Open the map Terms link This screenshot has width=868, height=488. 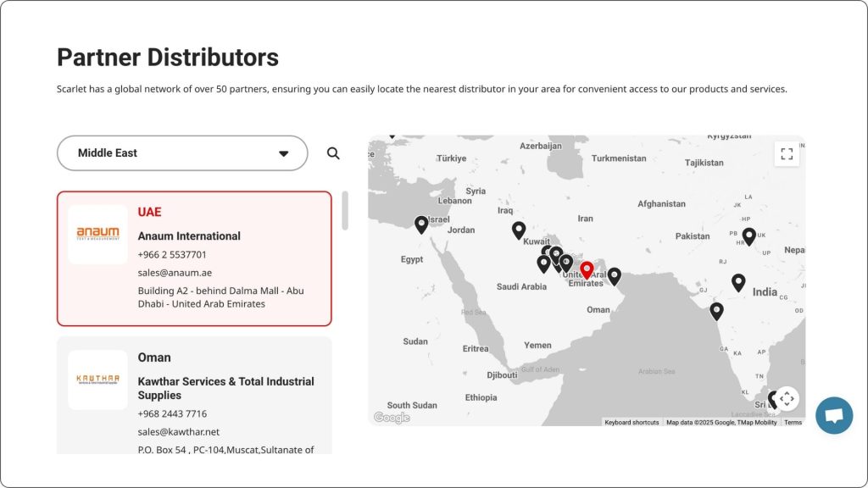[793, 422]
